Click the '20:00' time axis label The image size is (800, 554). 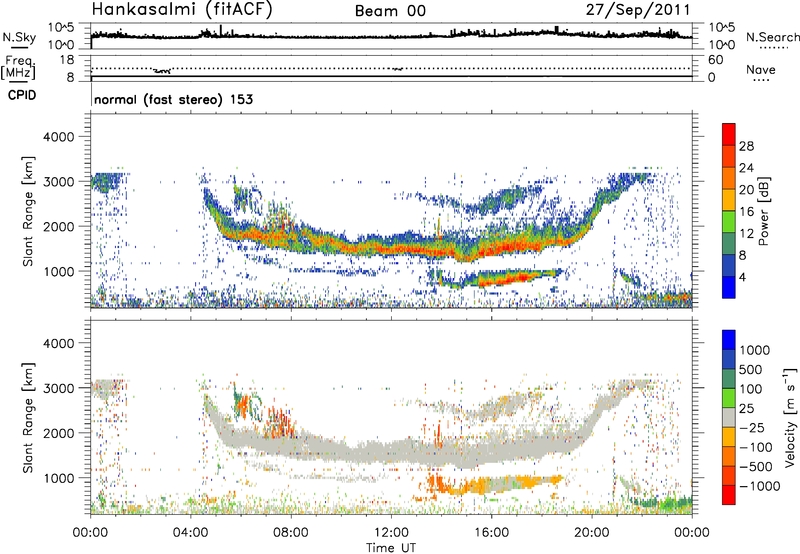pos(592,533)
